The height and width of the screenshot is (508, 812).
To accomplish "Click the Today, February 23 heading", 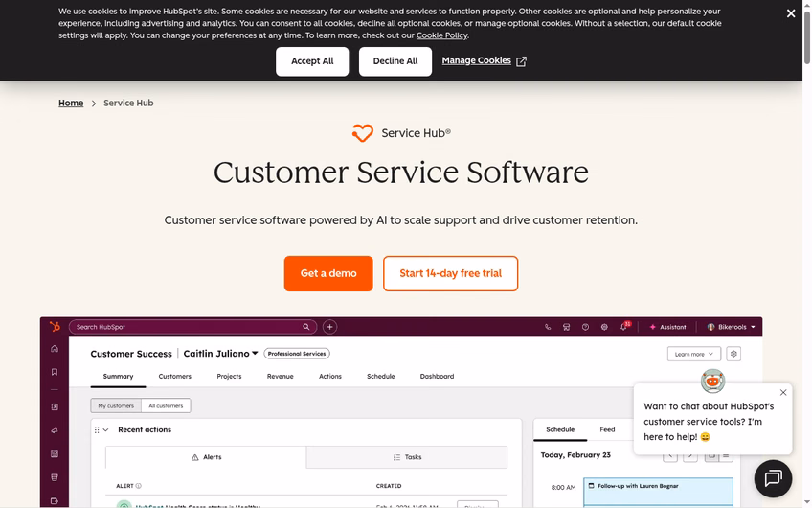I will (575, 455).
